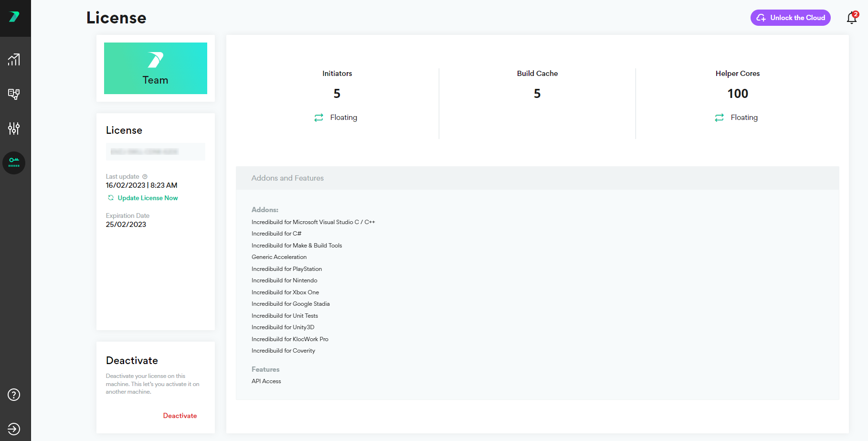Image resolution: width=868 pixels, height=441 pixels.
Task: Click the Helper Cores value 100
Action: pos(738,94)
